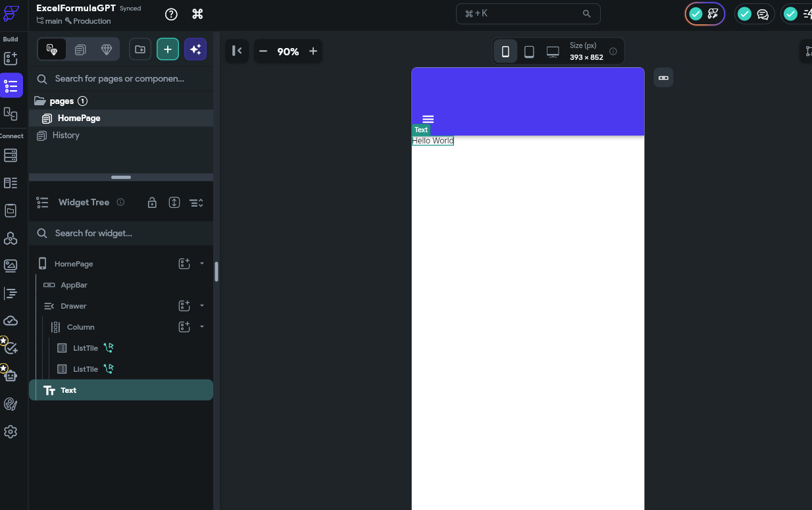Click the hamburger menu in canvas app bar
The height and width of the screenshot is (510, 812).
(428, 119)
